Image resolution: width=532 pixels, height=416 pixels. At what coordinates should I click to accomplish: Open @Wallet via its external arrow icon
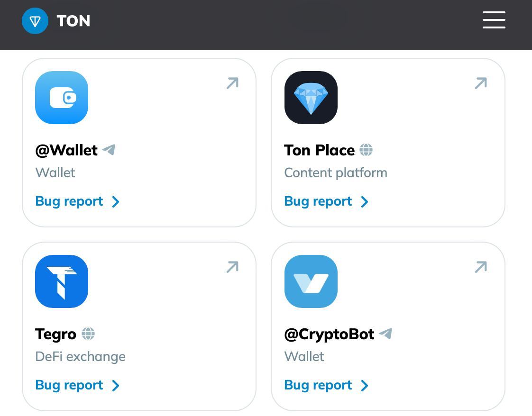coord(232,83)
